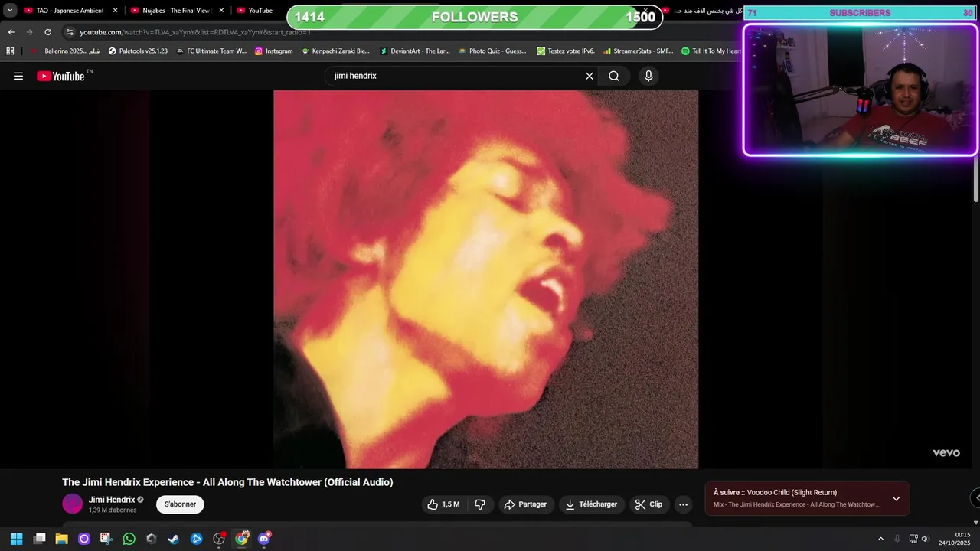Open the Kenpachi Zaraki bookmark
This screenshot has height=551, width=980.
coord(335,51)
